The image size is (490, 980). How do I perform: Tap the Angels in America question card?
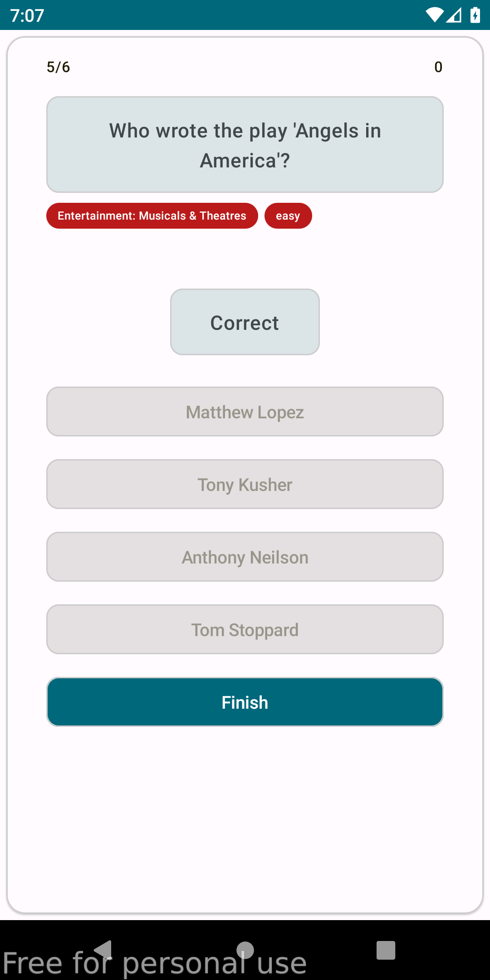pyautogui.click(x=245, y=145)
